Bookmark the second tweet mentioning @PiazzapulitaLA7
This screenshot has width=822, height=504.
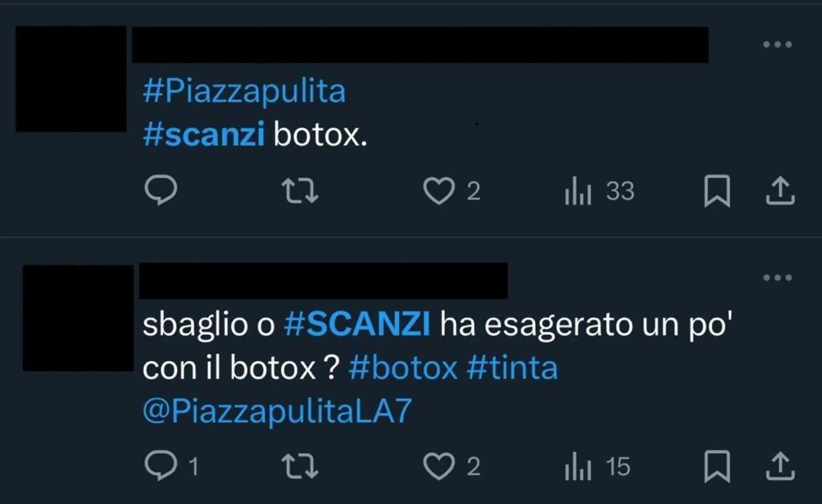pyautogui.click(x=717, y=466)
